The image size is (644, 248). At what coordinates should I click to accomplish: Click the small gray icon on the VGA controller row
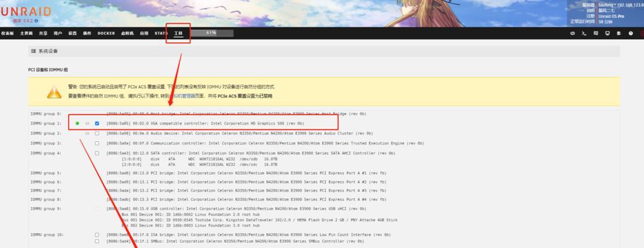(x=87, y=123)
